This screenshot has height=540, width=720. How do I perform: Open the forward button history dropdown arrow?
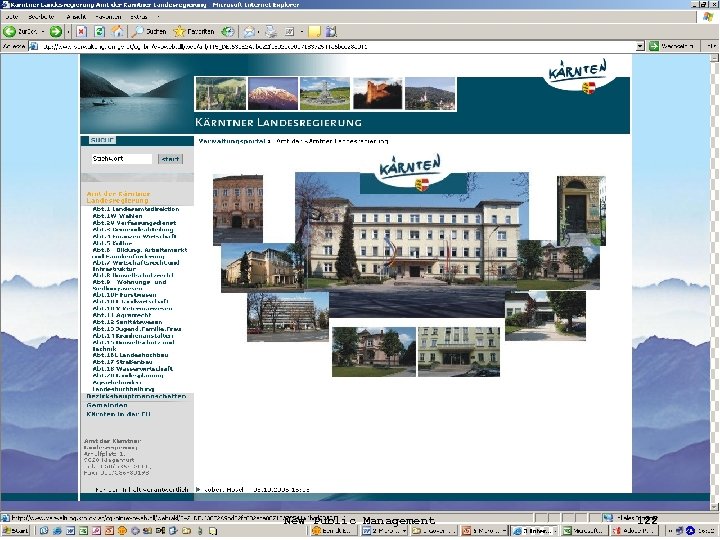click(68, 32)
